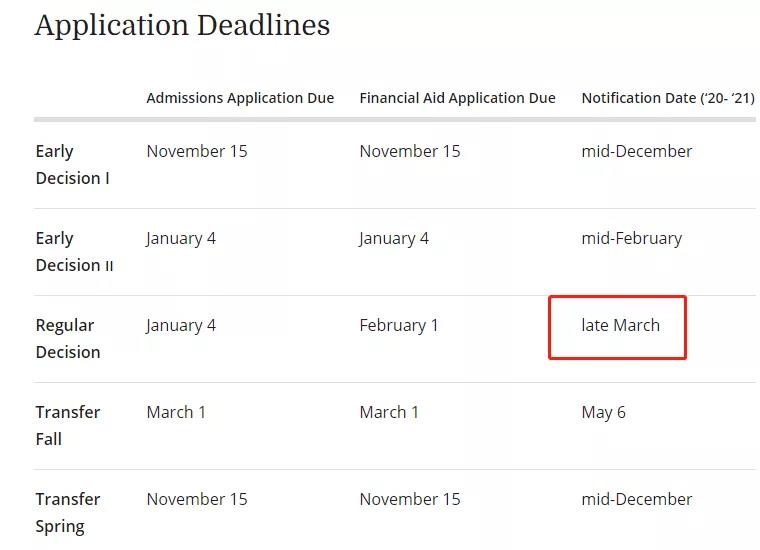Click the Notification Date column header
This screenshot has width=760, height=550.
pyautogui.click(x=667, y=98)
